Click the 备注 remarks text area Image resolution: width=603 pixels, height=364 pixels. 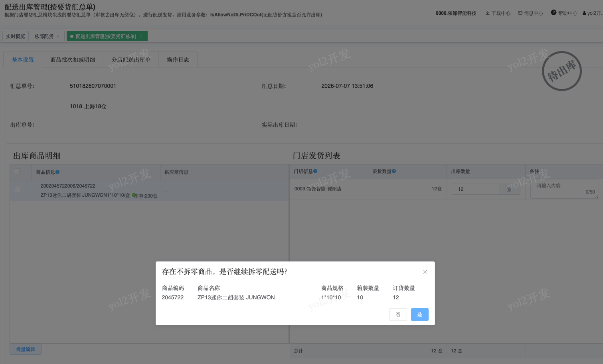[565, 189]
